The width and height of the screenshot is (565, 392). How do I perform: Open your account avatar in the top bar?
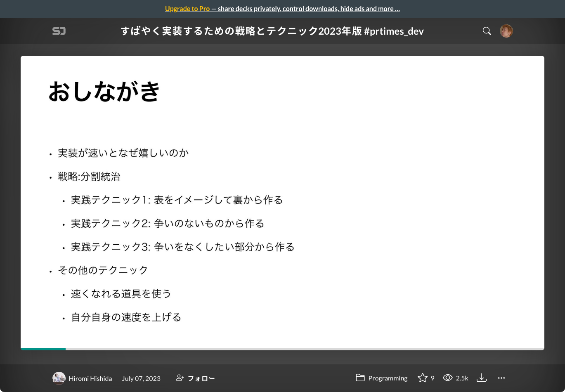506,31
